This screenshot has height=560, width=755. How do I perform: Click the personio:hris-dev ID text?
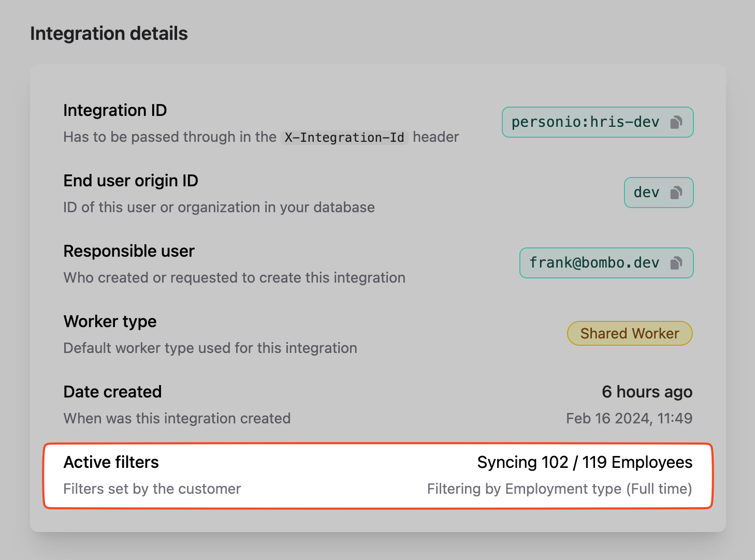585,122
